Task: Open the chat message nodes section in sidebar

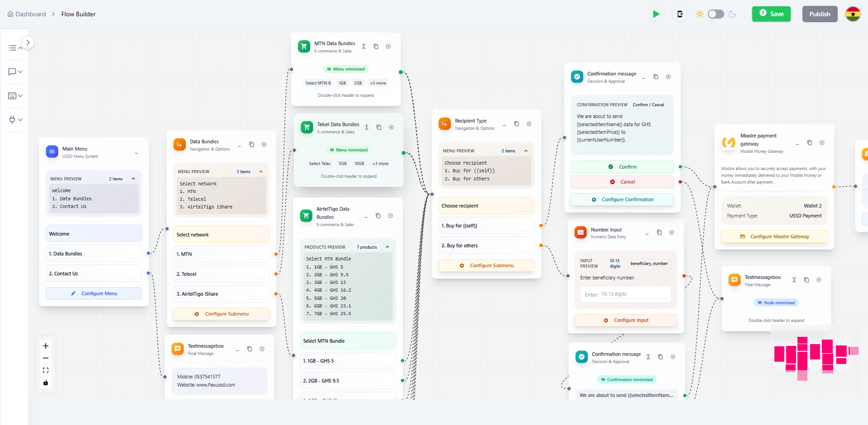Action: point(12,71)
